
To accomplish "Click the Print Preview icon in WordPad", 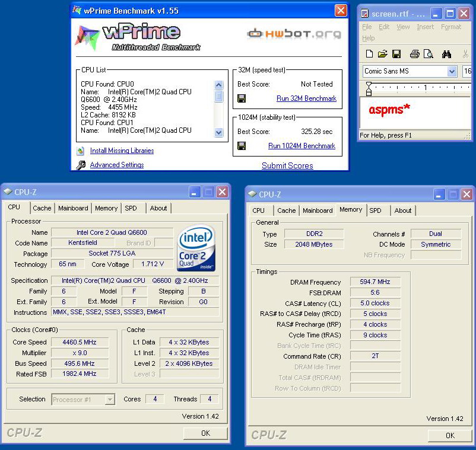I will [429, 55].
